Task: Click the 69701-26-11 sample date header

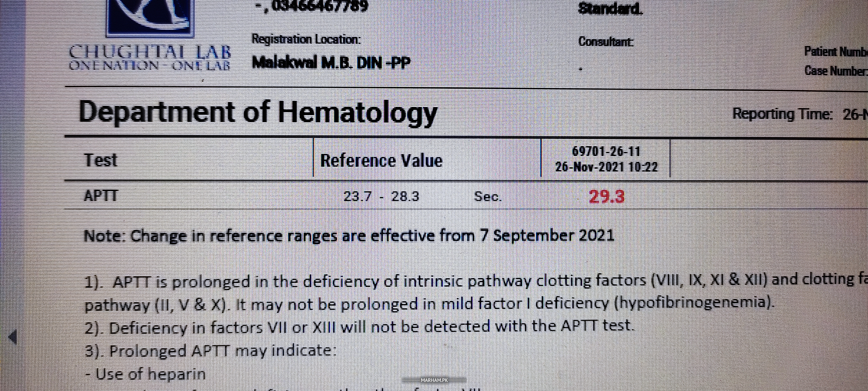Action: 606,159
